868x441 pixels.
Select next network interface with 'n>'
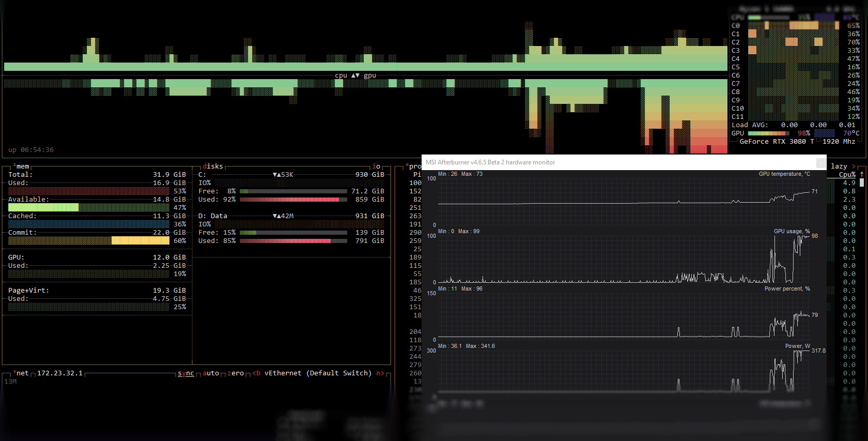coord(380,373)
